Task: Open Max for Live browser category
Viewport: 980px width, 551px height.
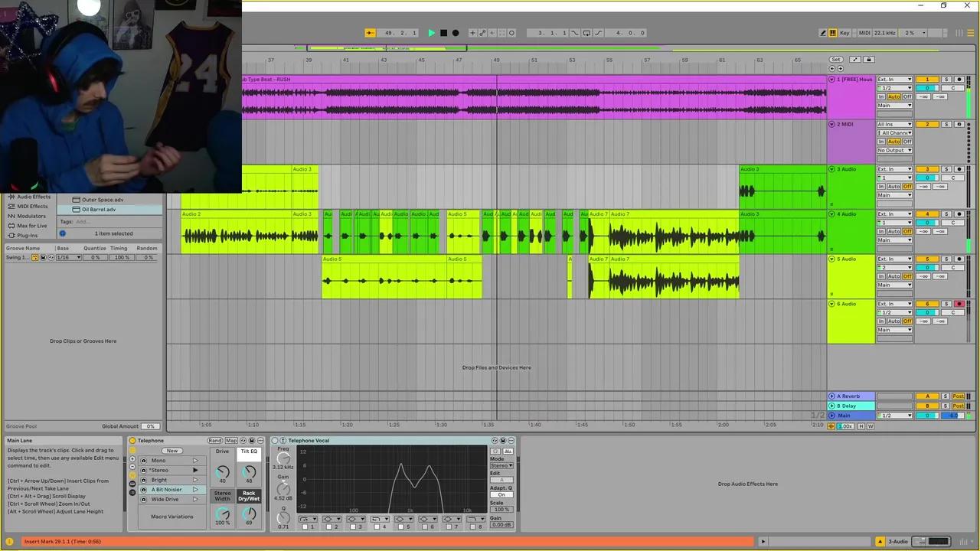Action: pyautogui.click(x=32, y=226)
